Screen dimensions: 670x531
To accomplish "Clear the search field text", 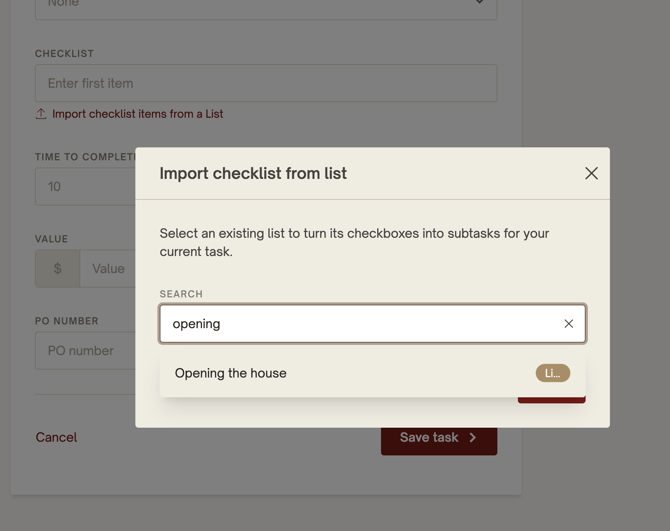I will pyautogui.click(x=568, y=324).
